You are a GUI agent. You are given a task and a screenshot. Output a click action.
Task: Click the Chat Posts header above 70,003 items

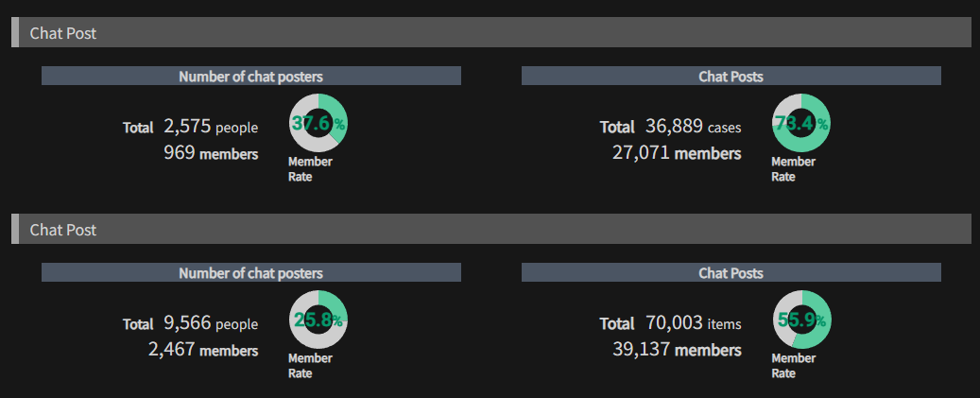pyautogui.click(x=731, y=272)
